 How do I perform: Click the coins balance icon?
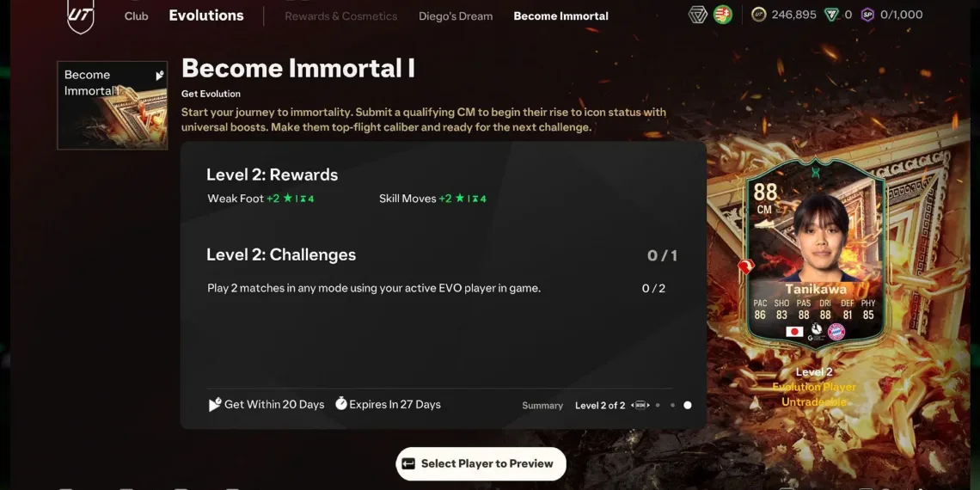pos(759,15)
